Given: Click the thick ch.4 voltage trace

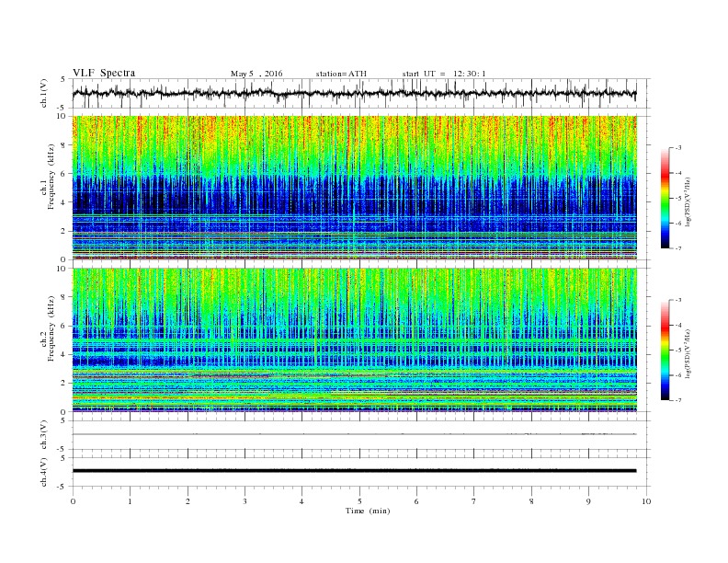Looking at the screenshot, I should [x=354, y=471].
